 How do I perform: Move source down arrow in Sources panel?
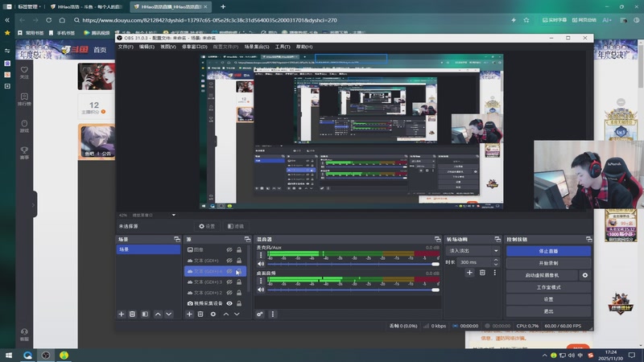click(x=237, y=314)
